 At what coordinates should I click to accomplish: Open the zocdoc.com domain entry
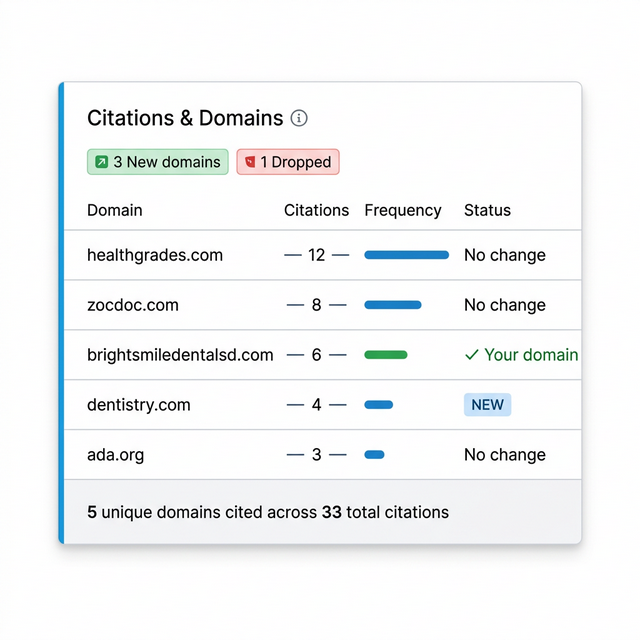pos(133,305)
